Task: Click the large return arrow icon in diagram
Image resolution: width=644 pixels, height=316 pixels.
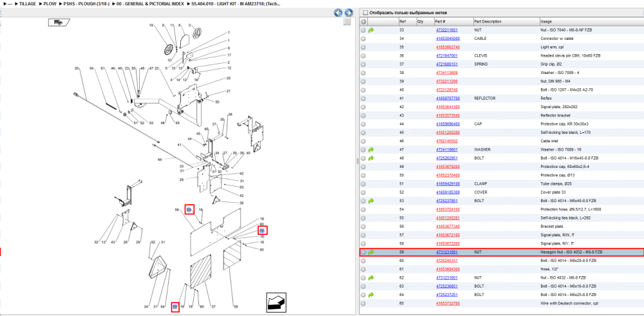Action: coord(276,302)
